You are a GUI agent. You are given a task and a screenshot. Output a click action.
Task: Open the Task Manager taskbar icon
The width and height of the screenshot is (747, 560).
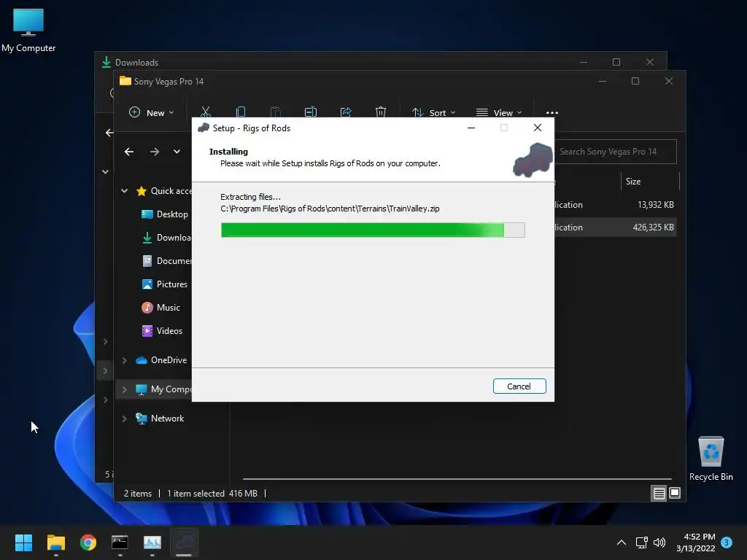tap(152, 542)
